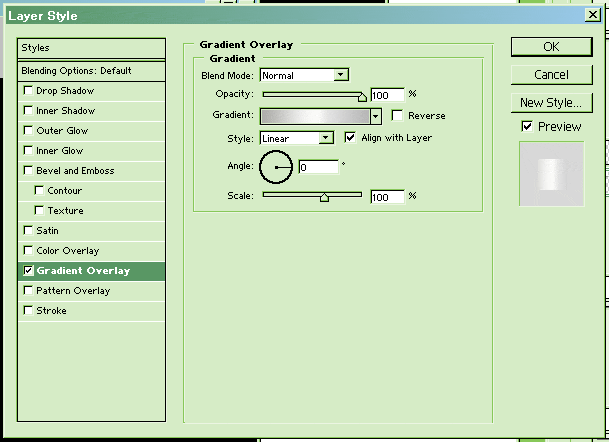Click the New Style... button
Image resolution: width=609 pixels, height=442 pixels.
tap(551, 103)
